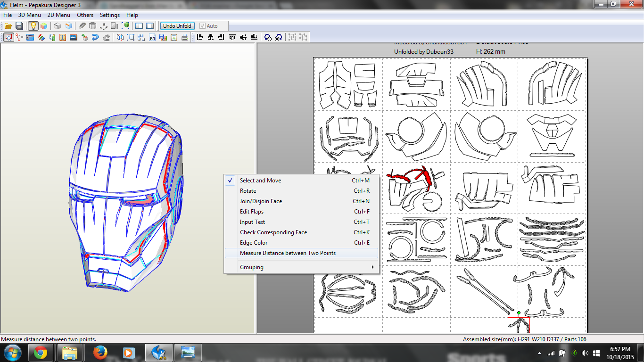Screen dimensions: 644x362
Task: Open the Settings menu
Action: 110,15
